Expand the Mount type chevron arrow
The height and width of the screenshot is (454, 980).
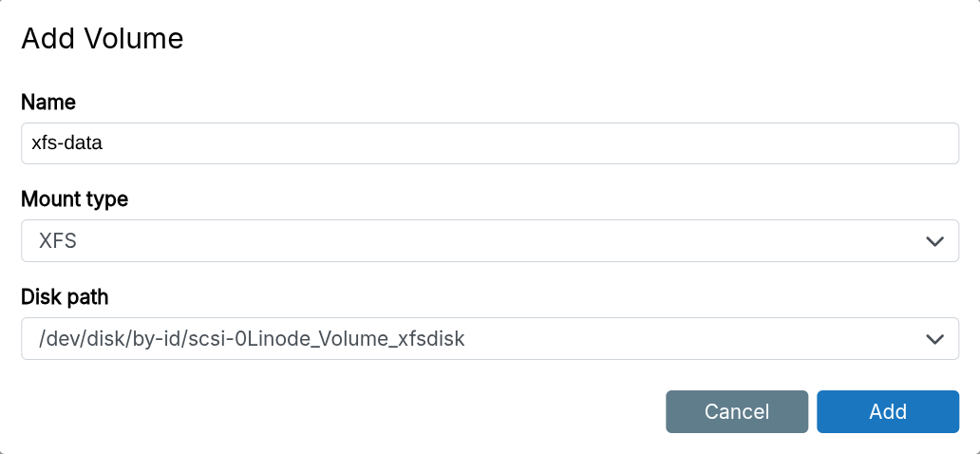(x=934, y=241)
